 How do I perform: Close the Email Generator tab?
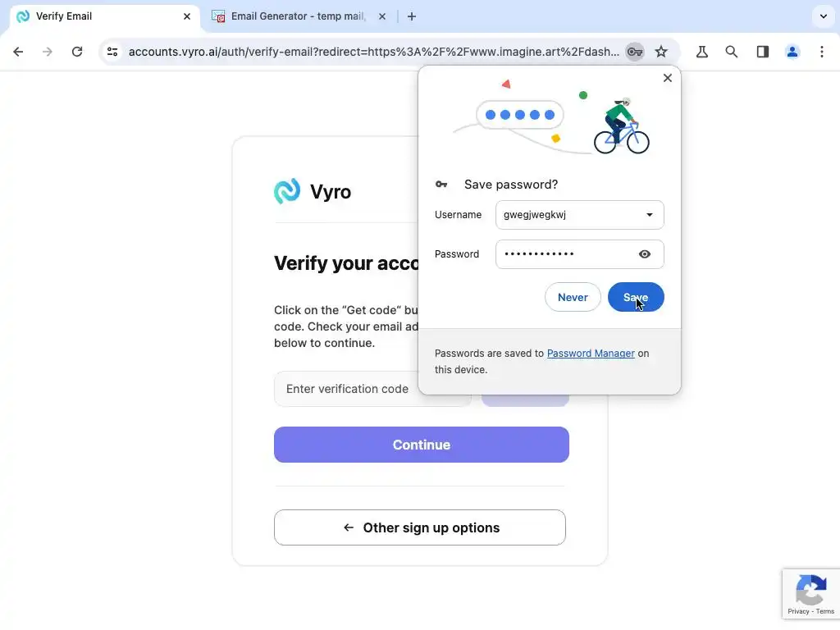[x=382, y=16]
